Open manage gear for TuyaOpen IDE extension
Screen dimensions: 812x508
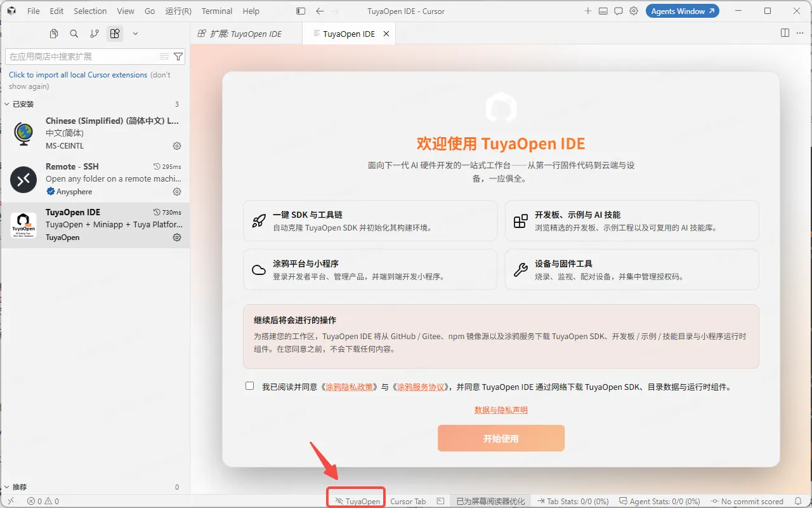(x=177, y=237)
